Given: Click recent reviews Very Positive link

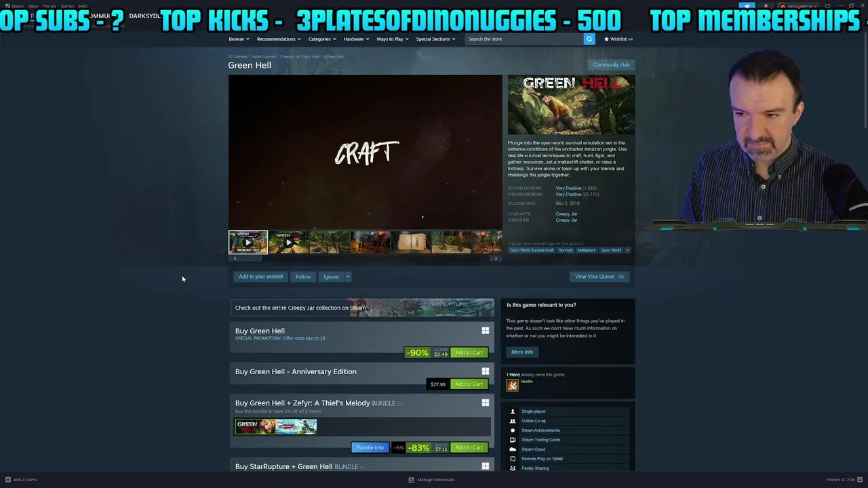Looking at the screenshot, I should point(568,188).
